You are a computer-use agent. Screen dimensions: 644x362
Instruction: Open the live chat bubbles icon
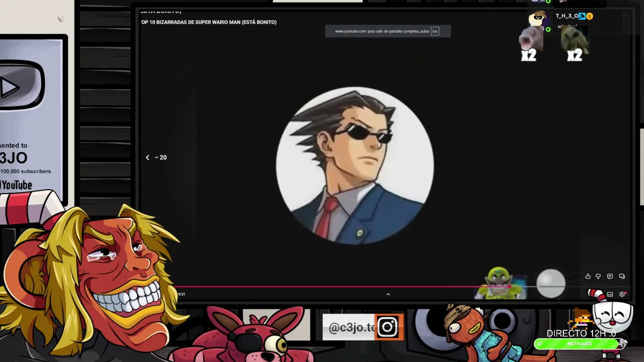point(622,276)
